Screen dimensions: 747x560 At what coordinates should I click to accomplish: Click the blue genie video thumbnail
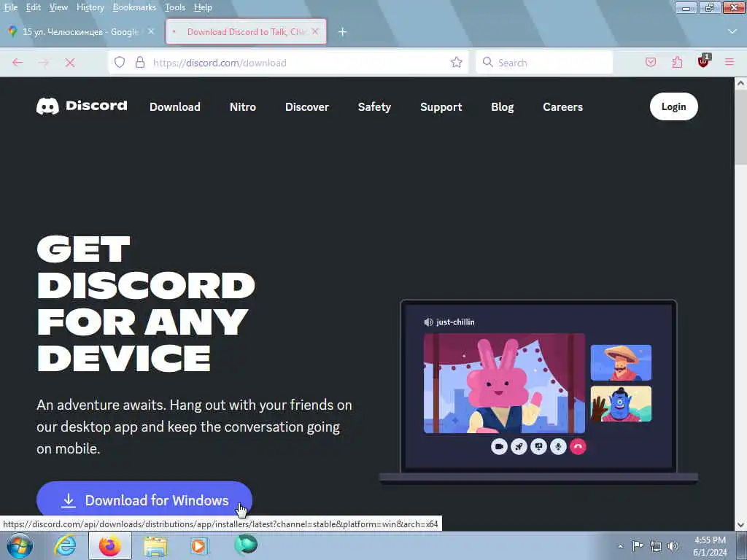pyautogui.click(x=621, y=404)
